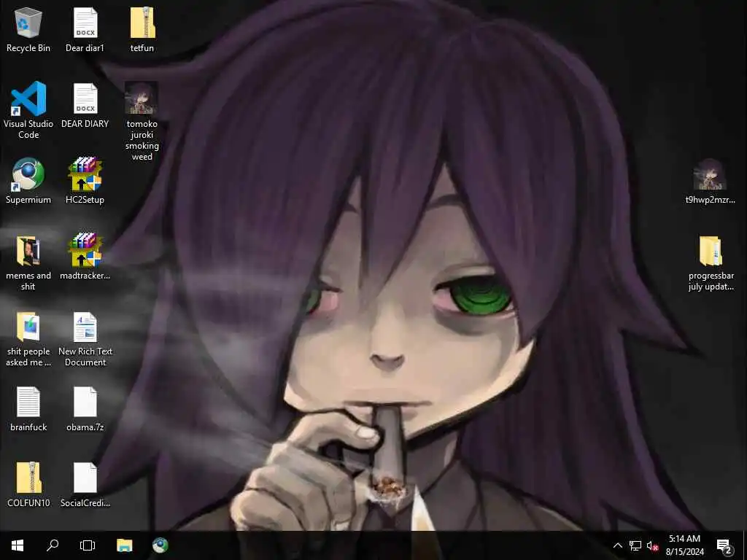The height and width of the screenshot is (560, 747).
Task: Select the New Rich Text Document file
Action: pyautogui.click(x=85, y=339)
